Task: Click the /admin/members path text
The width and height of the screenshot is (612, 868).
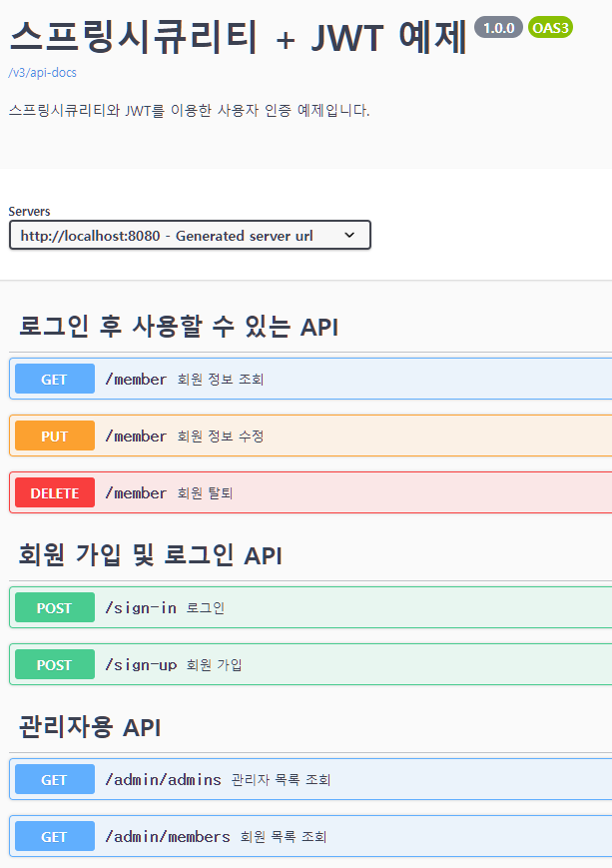Action: tap(168, 836)
